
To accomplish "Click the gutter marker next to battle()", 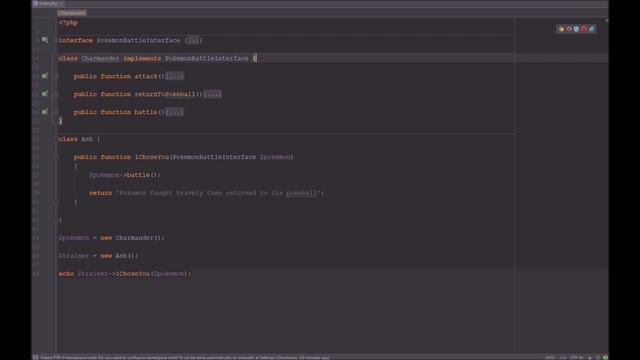I will point(44,112).
